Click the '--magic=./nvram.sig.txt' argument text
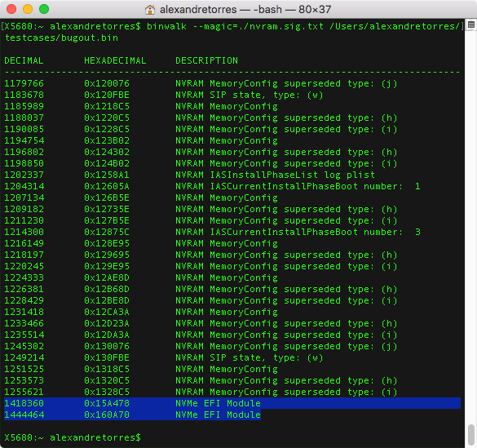 tap(258, 26)
